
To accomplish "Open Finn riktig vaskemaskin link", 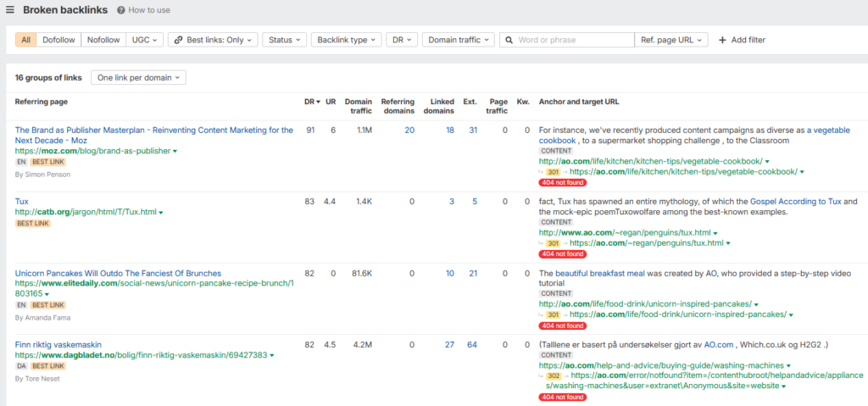I will tap(58, 344).
